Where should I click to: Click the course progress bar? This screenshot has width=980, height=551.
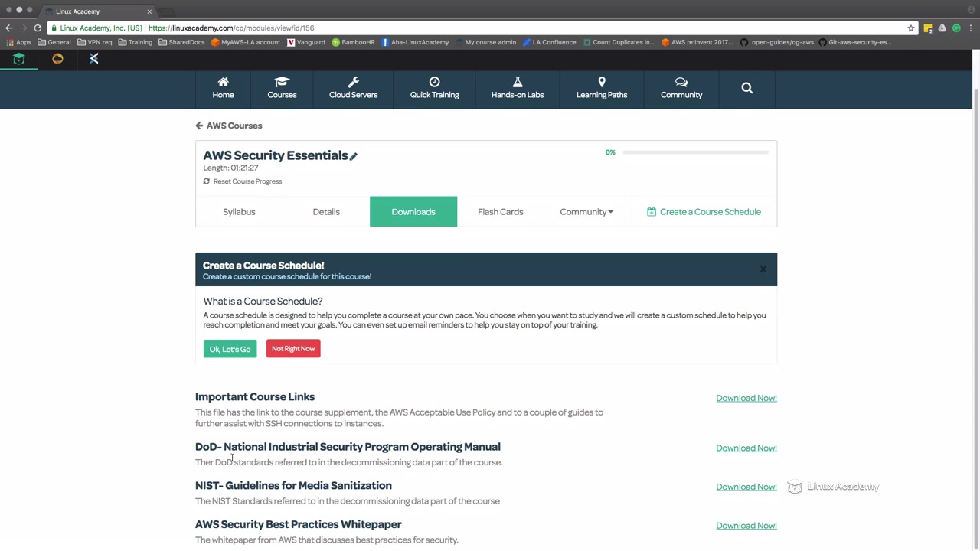(x=695, y=152)
